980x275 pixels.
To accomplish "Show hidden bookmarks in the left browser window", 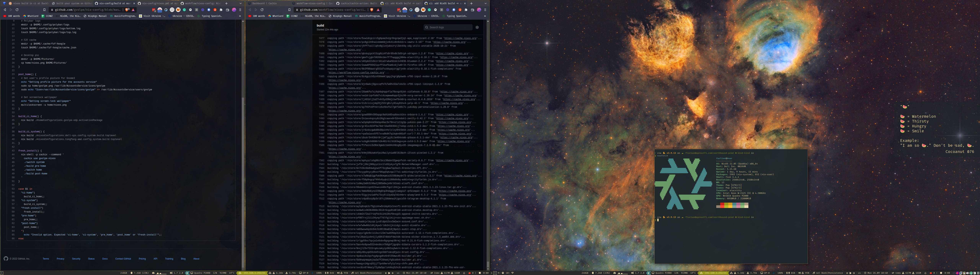I will point(240,16).
